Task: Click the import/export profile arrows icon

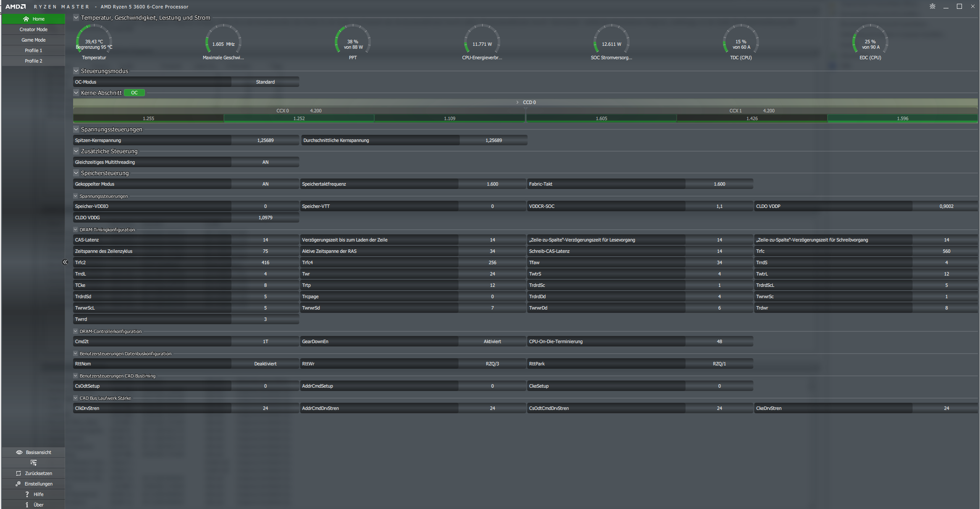Action: [34, 463]
